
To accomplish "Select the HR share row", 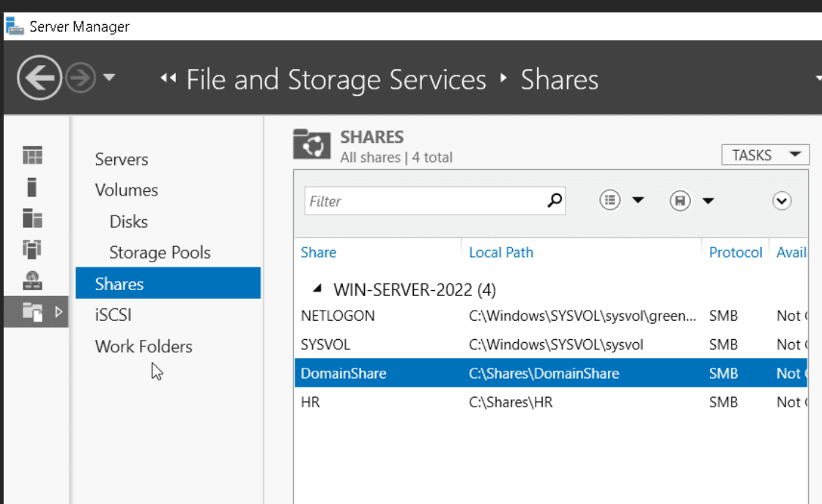I will coord(551,402).
